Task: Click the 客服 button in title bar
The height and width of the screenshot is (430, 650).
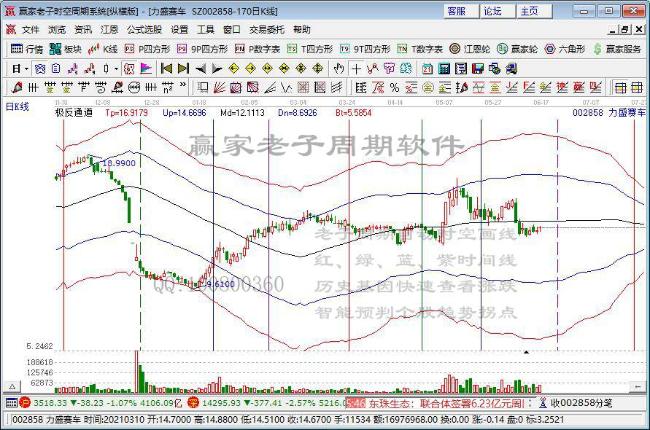Action: (461, 11)
